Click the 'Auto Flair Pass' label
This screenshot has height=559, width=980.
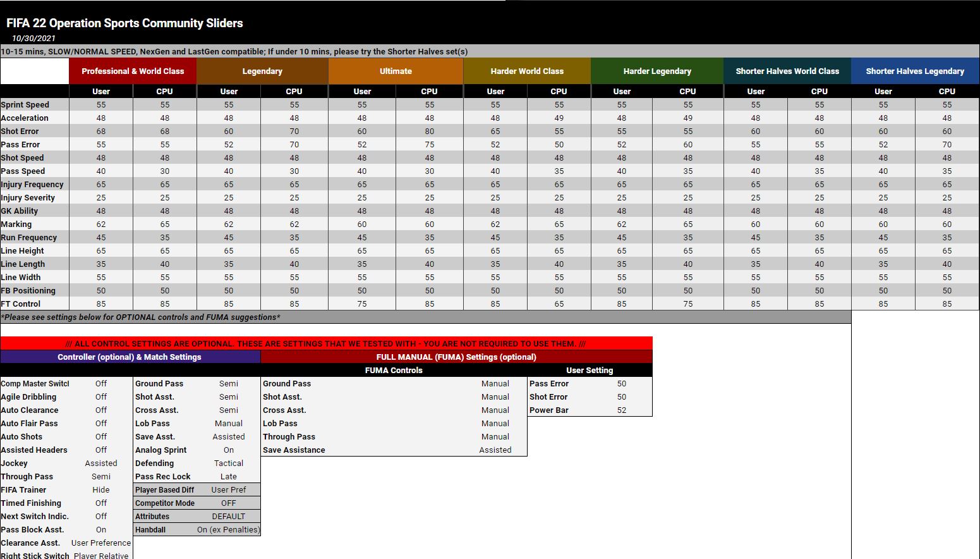point(29,424)
